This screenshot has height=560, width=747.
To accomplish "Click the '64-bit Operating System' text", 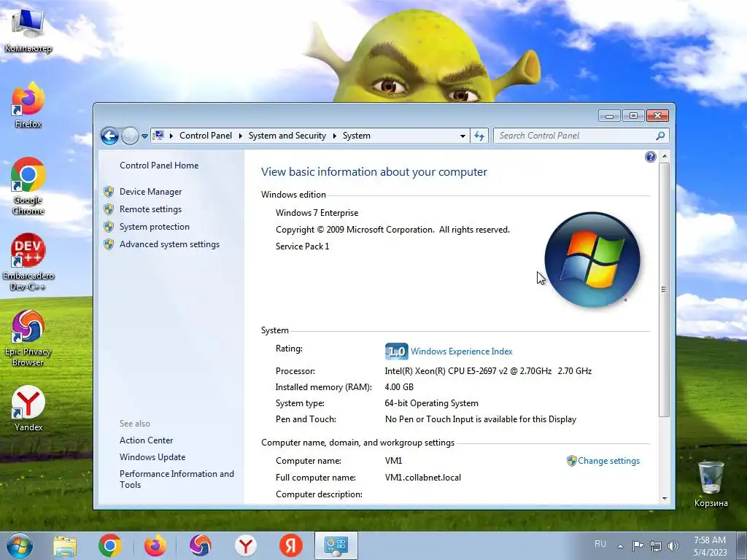I will coord(432,403).
